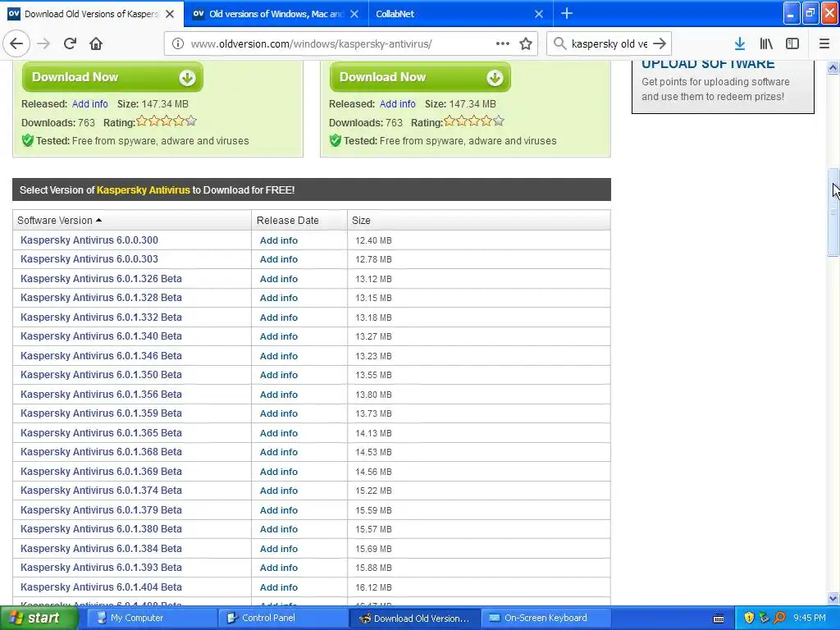The width and height of the screenshot is (840, 630).
Task: Bookmark this page with star
Action: (526, 43)
